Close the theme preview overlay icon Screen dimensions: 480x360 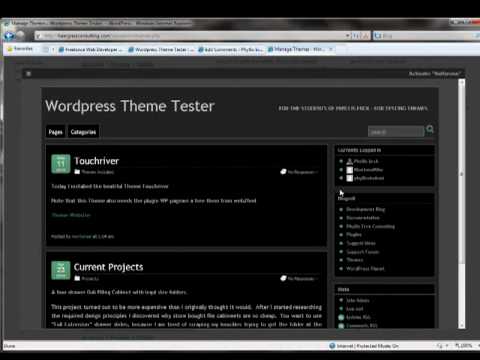[29, 74]
